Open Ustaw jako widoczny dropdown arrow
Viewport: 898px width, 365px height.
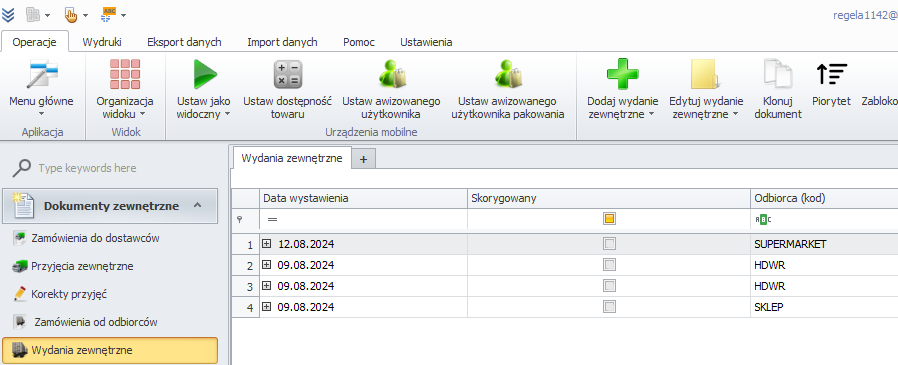[227, 115]
